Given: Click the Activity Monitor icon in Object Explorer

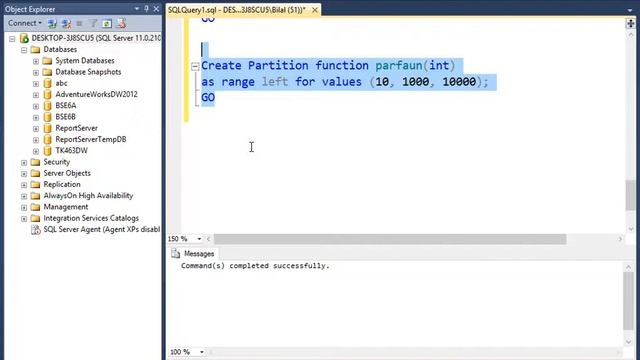Looking at the screenshot, I should [x=121, y=24].
